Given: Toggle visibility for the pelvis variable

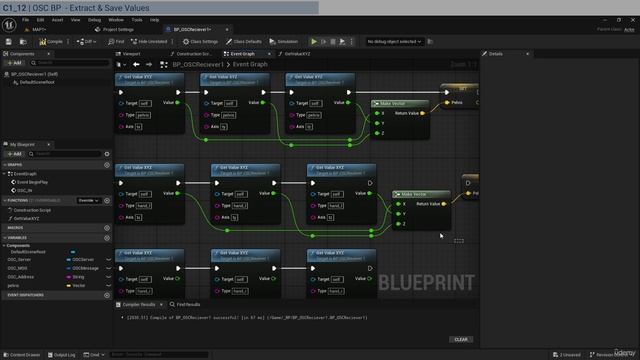Looking at the screenshot, I should coord(108,285).
